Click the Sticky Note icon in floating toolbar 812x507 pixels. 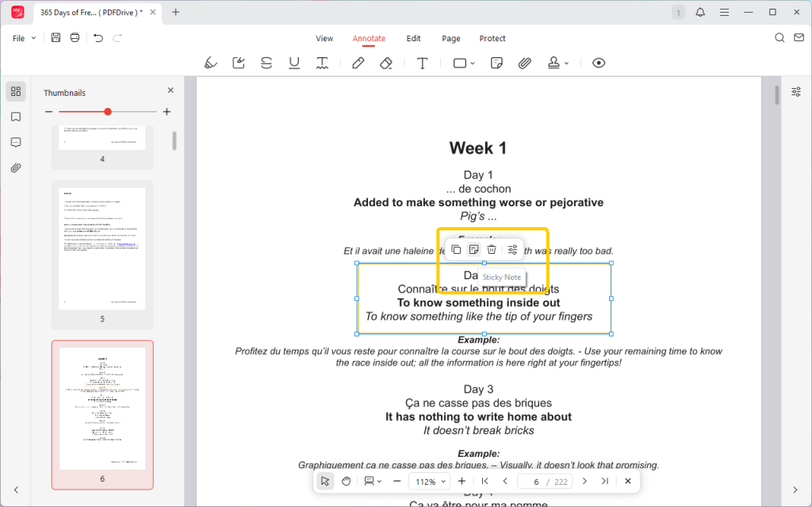tap(473, 250)
